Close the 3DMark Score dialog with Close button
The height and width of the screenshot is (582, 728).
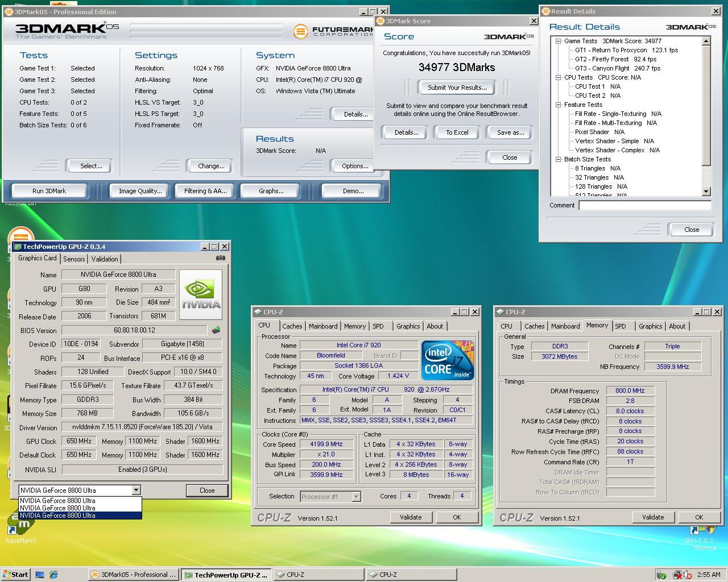coord(510,157)
